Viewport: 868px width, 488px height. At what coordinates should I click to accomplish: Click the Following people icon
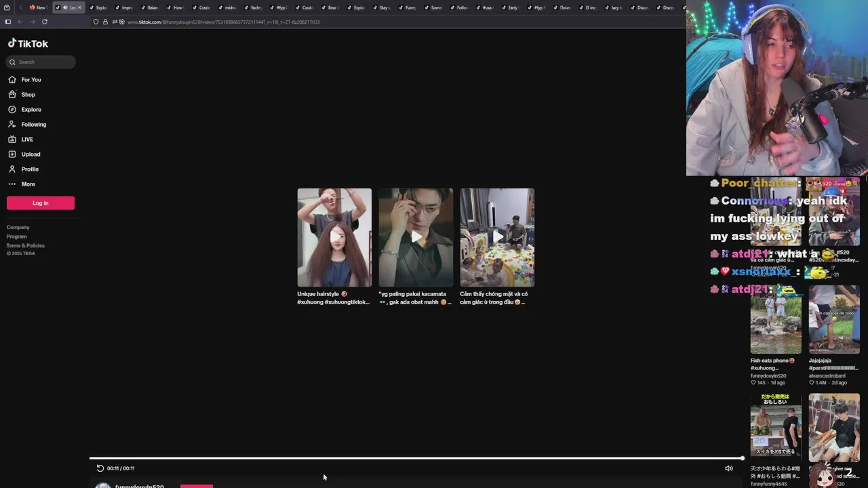(12, 125)
